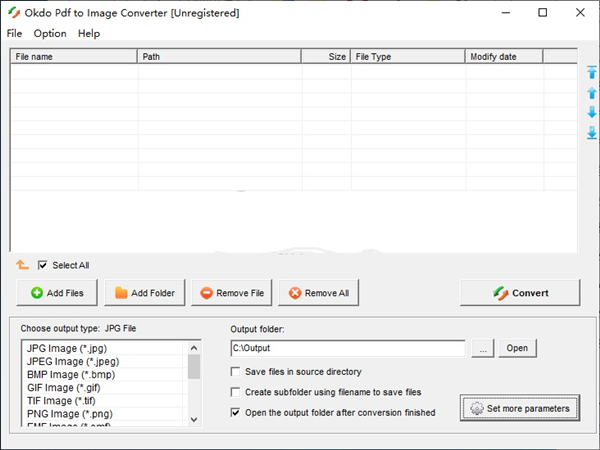This screenshot has height=450, width=600.
Task: Maximize the Okdo converter window
Action: coord(543,13)
